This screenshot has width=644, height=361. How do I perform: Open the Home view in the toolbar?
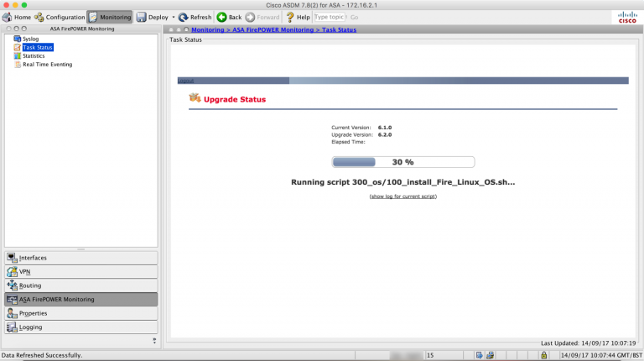17,18
